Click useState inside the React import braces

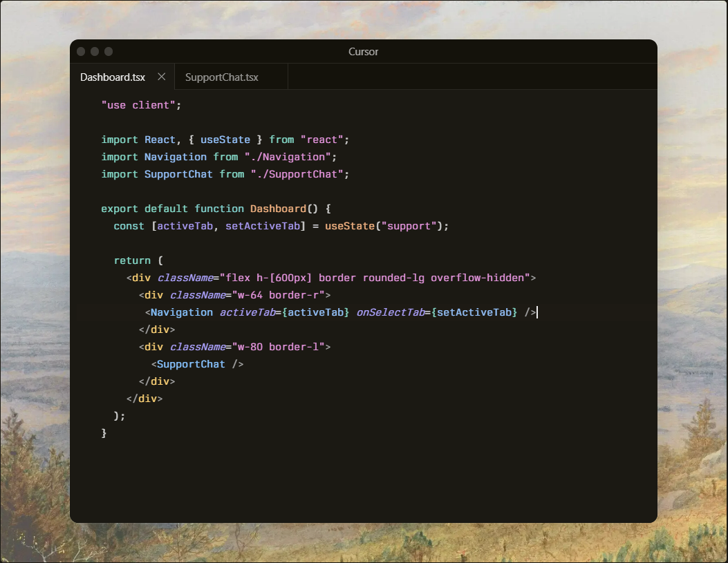[225, 140]
